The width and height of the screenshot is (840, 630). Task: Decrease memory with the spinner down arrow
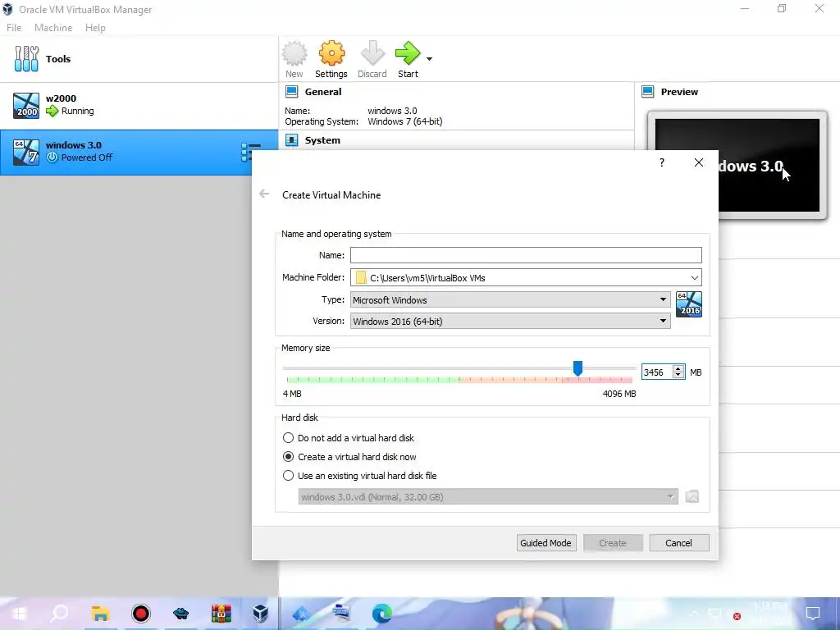click(x=678, y=376)
